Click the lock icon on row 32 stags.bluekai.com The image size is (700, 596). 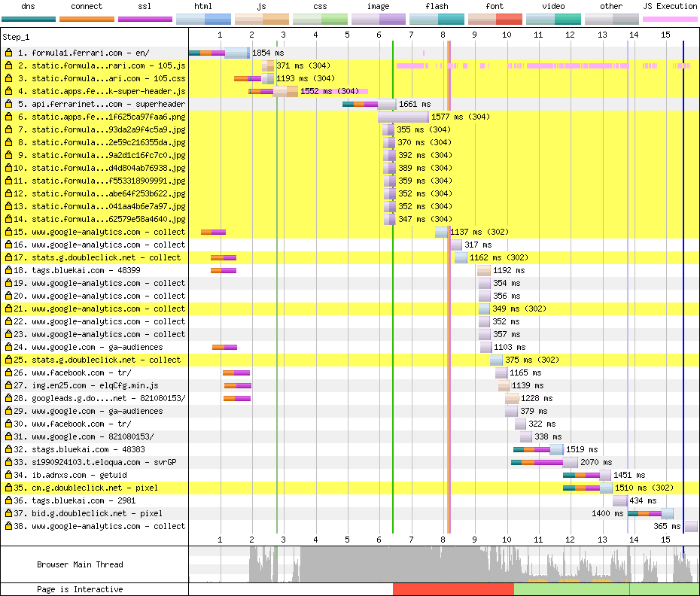pos(8,449)
